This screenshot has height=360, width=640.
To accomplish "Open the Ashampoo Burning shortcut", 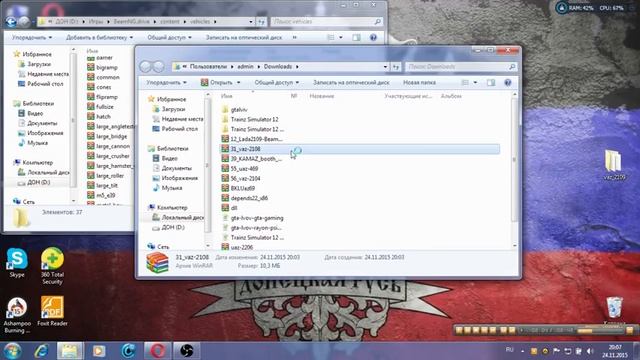I will [17, 315].
